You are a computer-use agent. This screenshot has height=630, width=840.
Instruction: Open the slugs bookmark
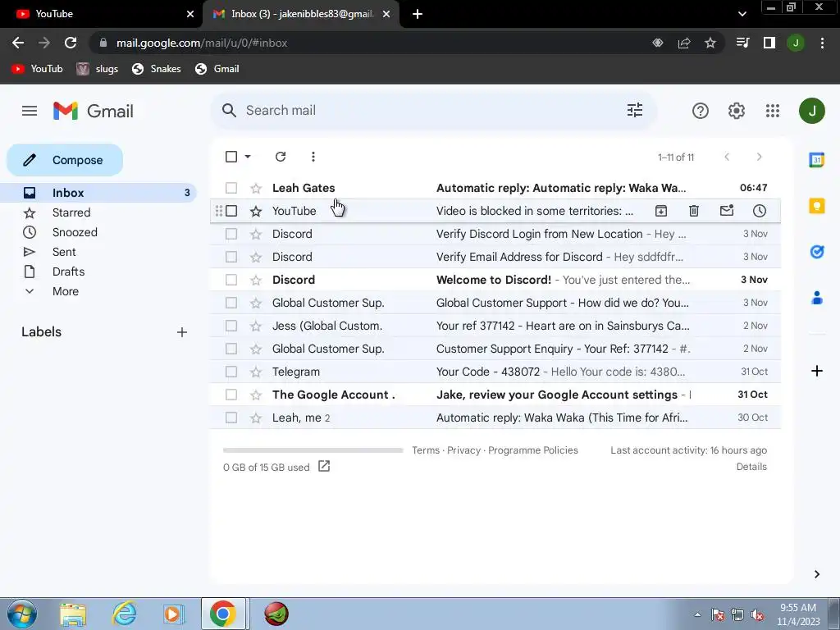coord(97,69)
